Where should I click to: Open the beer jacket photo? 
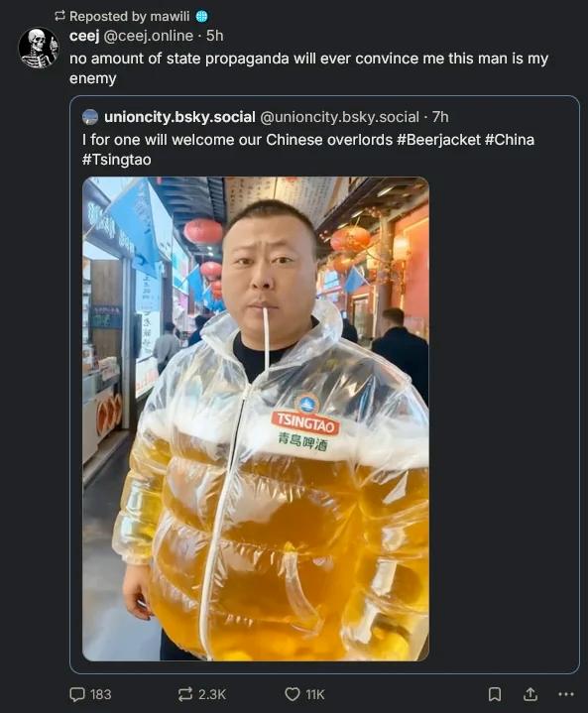[x=256, y=418]
